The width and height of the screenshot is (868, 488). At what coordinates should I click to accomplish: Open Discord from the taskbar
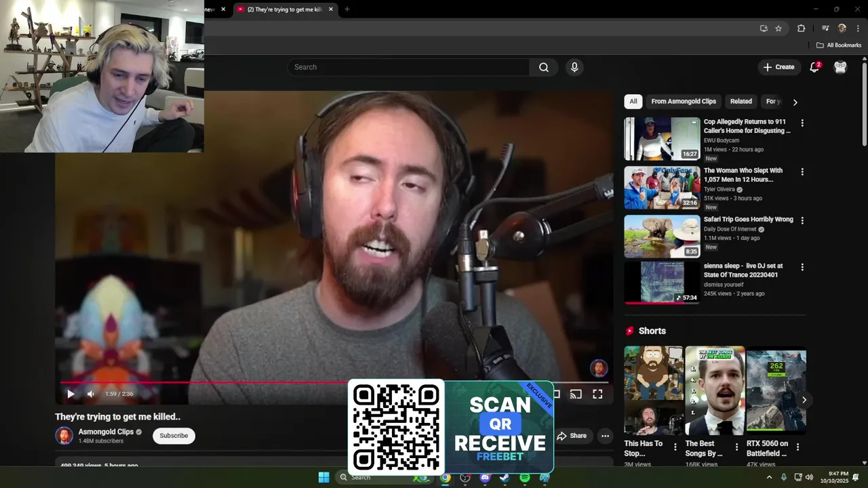(485, 477)
